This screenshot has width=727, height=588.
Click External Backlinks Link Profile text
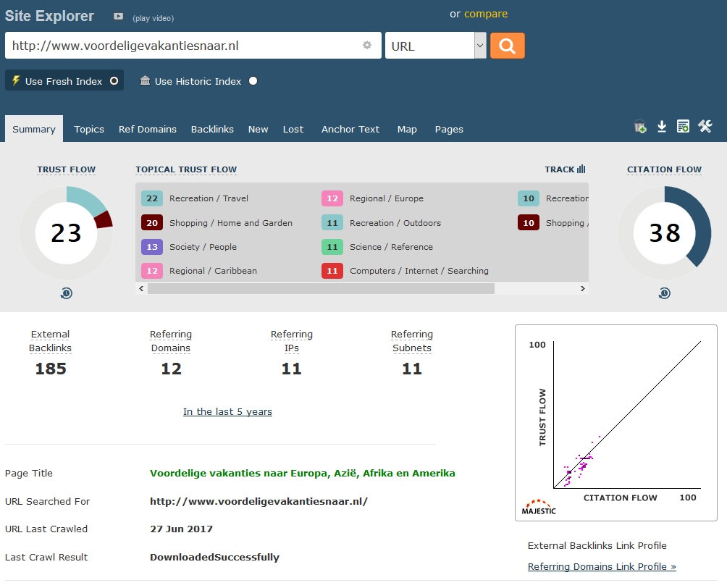click(x=597, y=545)
